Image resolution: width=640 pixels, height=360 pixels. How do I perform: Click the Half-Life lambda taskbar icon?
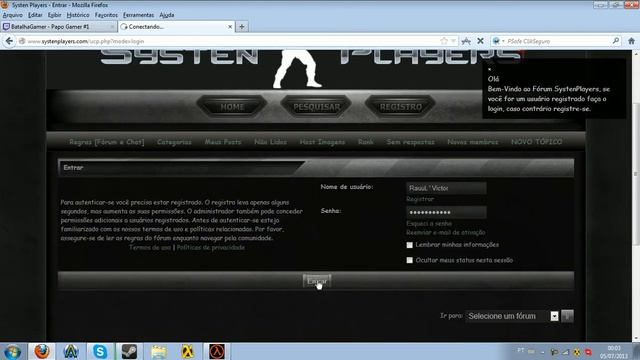[216, 351]
